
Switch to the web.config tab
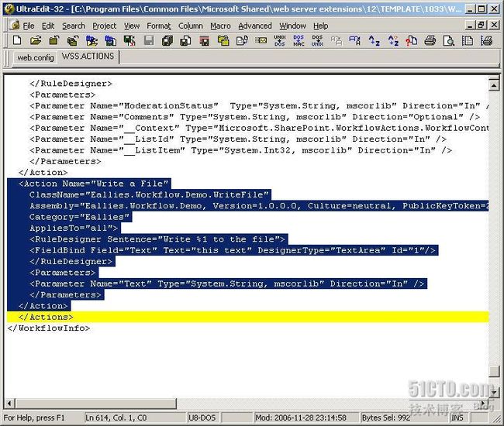36,58
